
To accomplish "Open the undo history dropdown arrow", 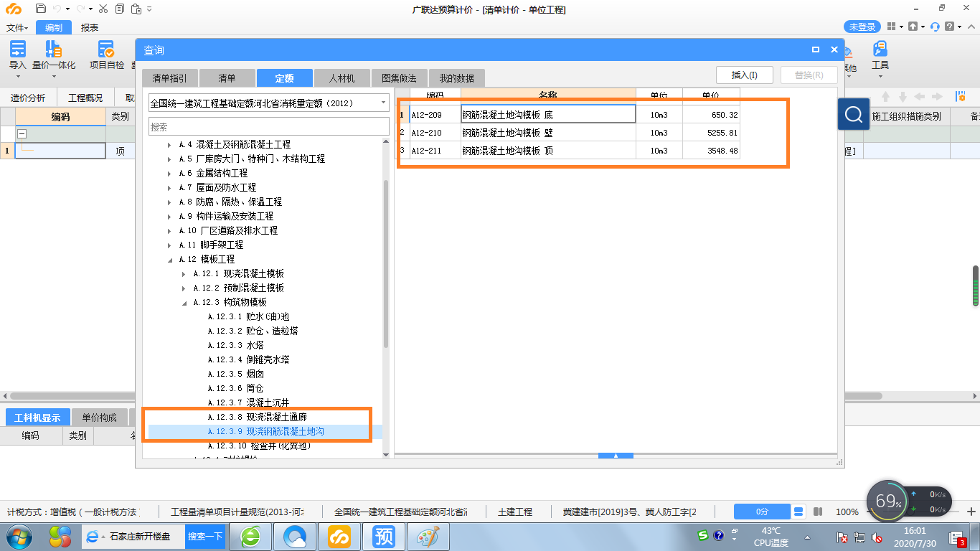I will (x=67, y=9).
